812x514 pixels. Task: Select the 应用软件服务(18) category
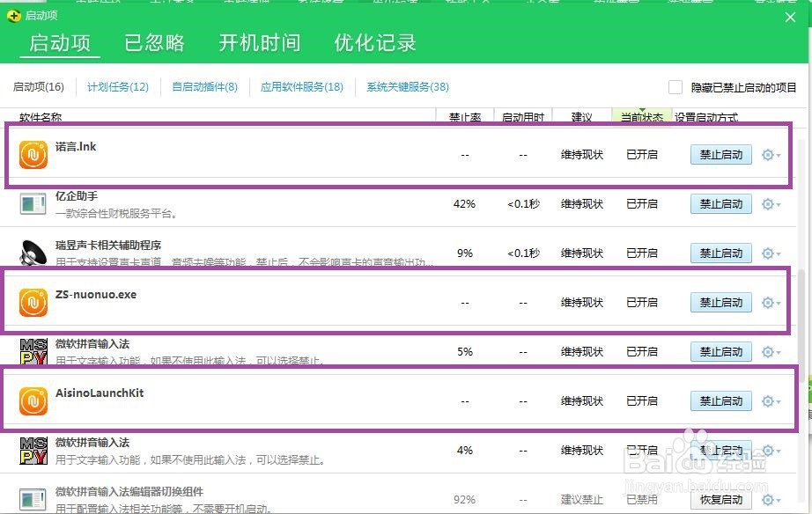(x=302, y=87)
